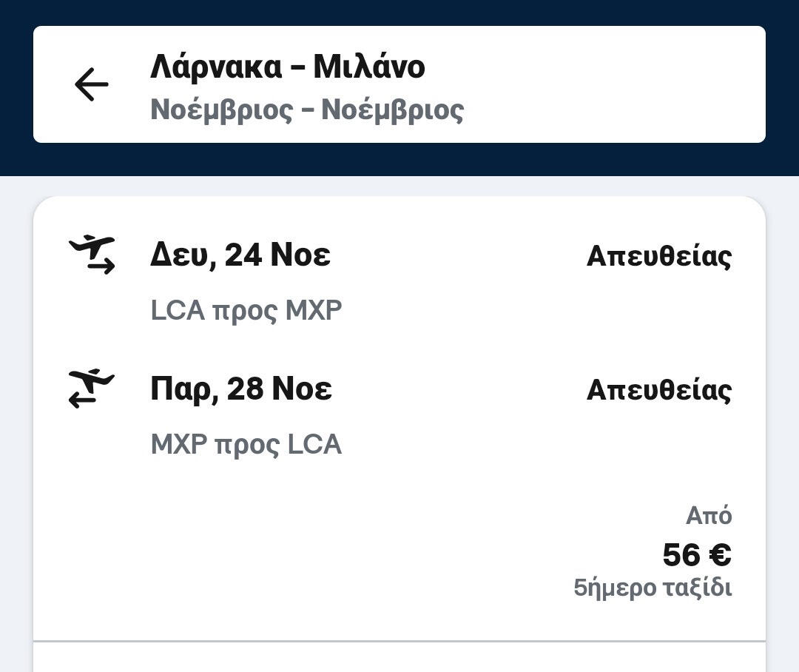Tap the MXP προς LCA route text
799x672 pixels.
click(x=246, y=445)
